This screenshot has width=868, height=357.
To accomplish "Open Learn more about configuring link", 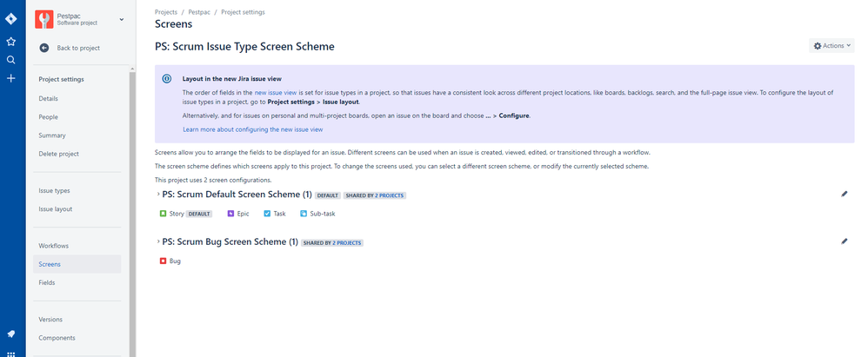I will [252, 129].
